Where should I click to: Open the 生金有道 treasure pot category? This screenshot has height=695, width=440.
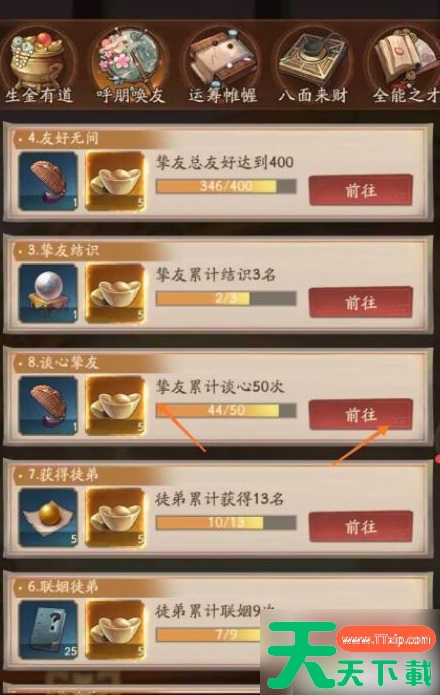[x=39, y=66]
